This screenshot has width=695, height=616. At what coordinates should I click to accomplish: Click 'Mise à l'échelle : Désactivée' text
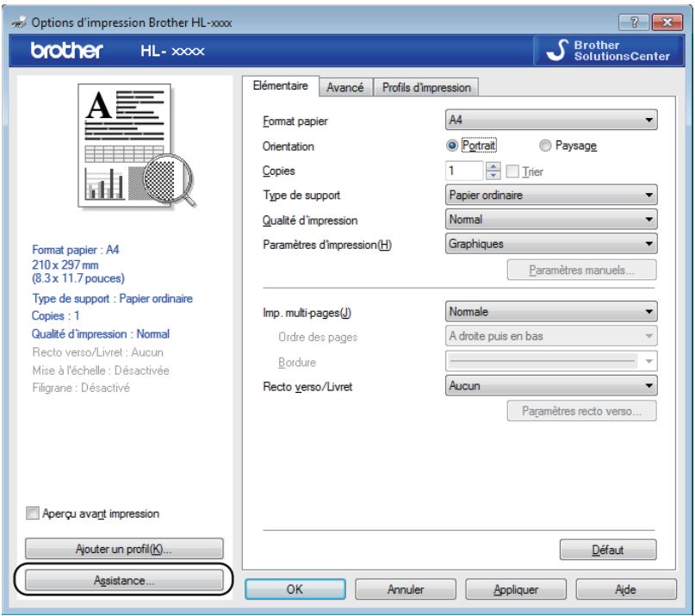pyautogui.click(x=101, y=370)
